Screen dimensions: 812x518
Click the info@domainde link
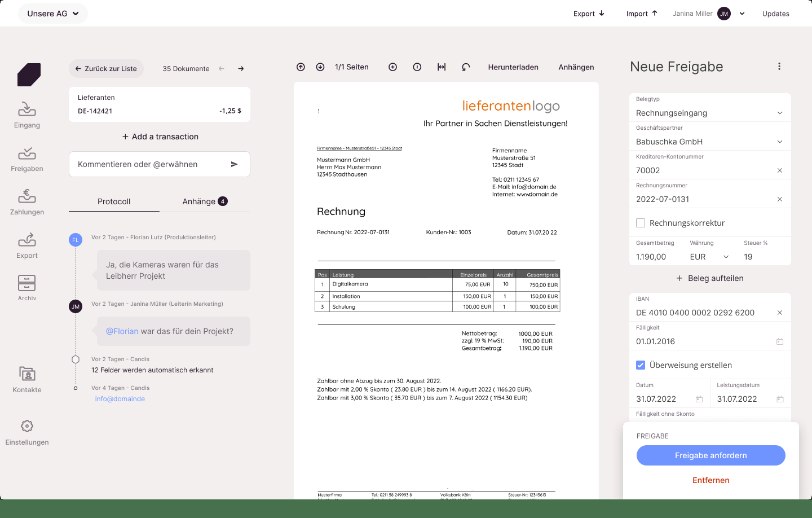[x=120, y=399]
